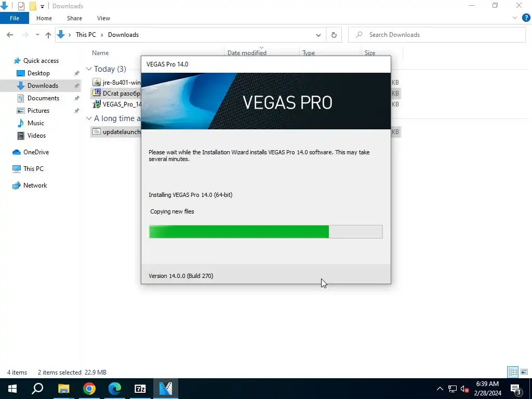Open the Quick Access Toolbar customize dropdown
This screenshot has height=399, width=532.
[x=42, y=6]
